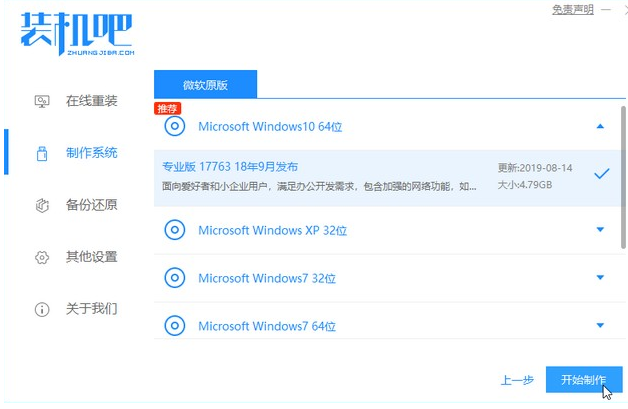Open 备份还原 in the sidebar
Viewport: 628px width, 409px height.
point(92,205)
